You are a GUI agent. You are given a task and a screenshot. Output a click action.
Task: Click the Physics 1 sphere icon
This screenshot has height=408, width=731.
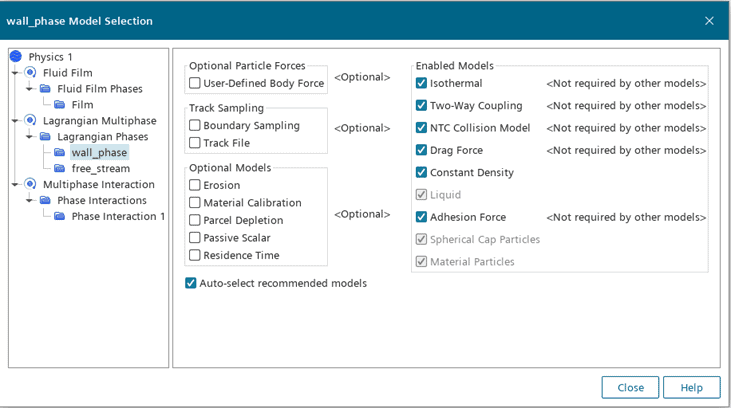pos(16,57)
